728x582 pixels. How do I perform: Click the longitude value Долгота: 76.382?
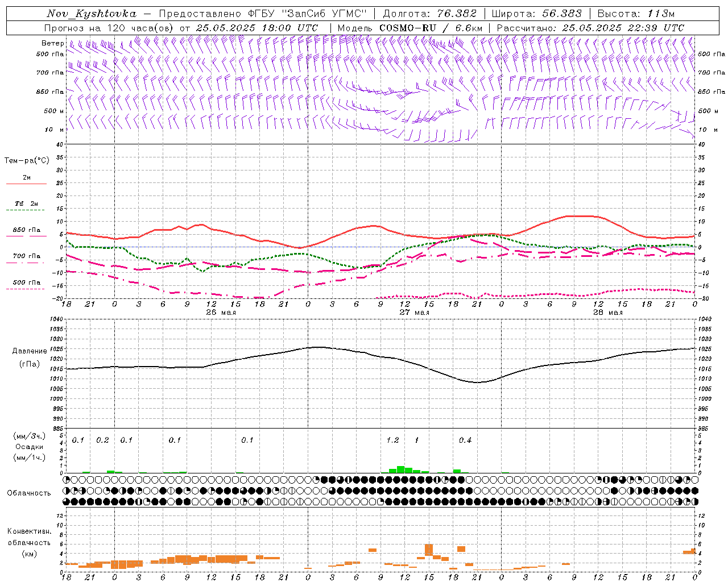pos(431,14)
